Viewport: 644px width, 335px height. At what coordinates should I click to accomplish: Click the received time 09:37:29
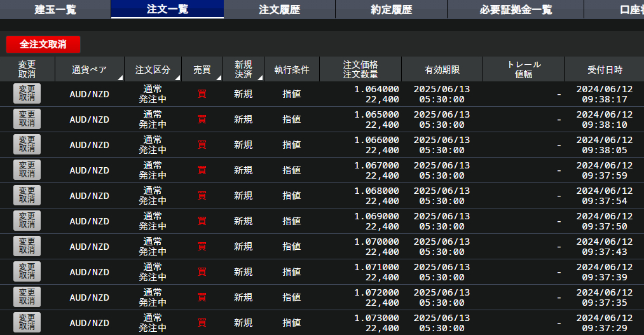[605, 329]
